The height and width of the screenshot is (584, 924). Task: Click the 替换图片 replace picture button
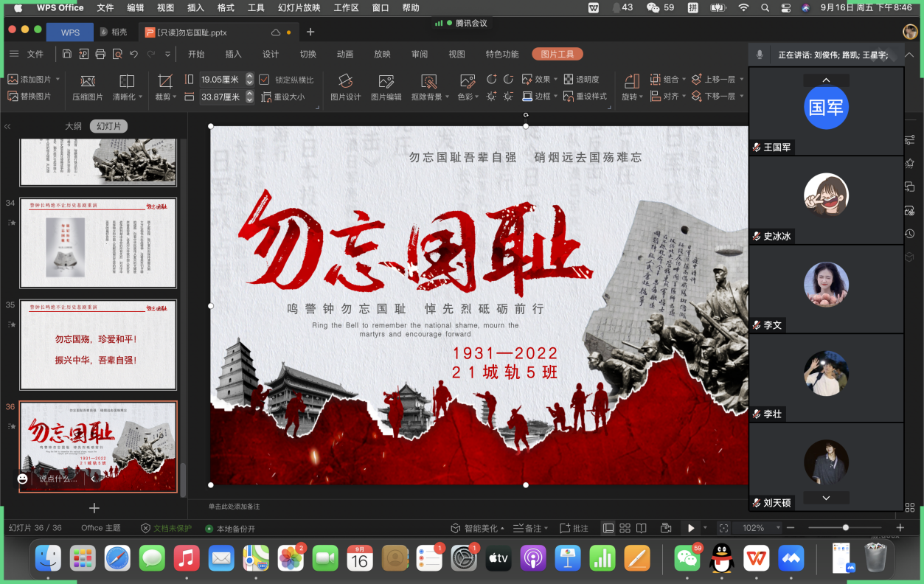29,97
